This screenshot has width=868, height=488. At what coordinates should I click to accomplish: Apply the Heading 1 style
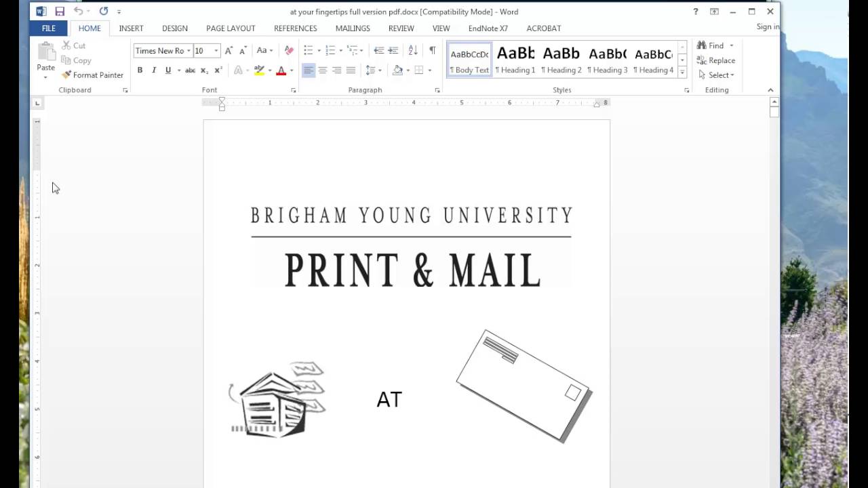pos(515,59)
